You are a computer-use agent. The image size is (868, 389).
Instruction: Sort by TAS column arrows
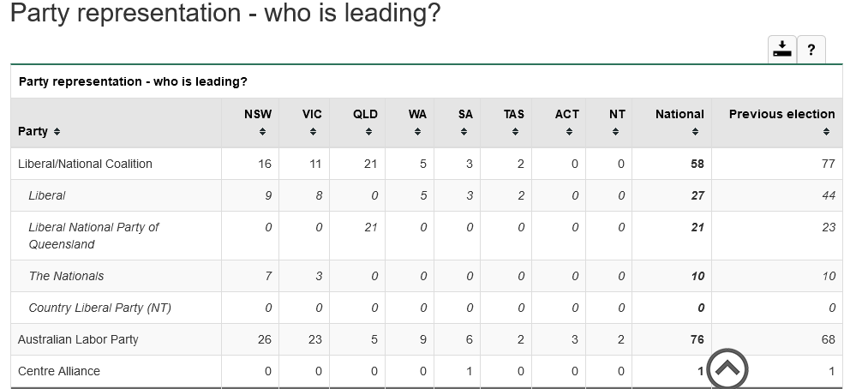[515, 131]
